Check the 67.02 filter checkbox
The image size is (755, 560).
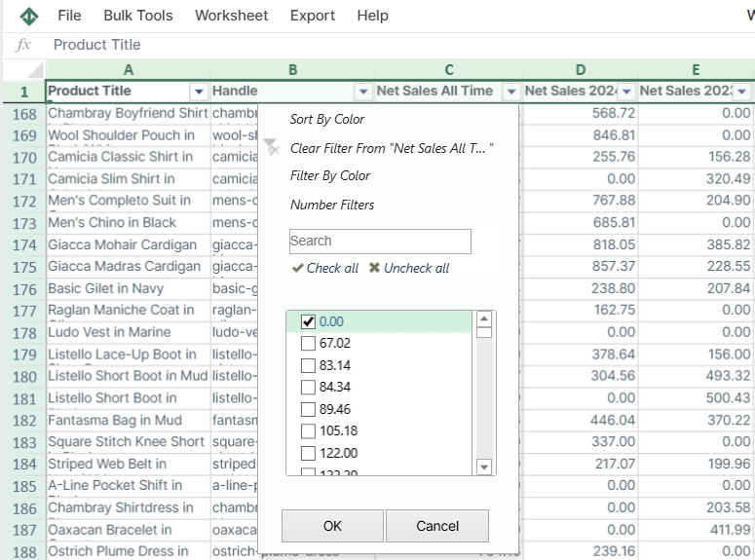(x=308, y=344)
